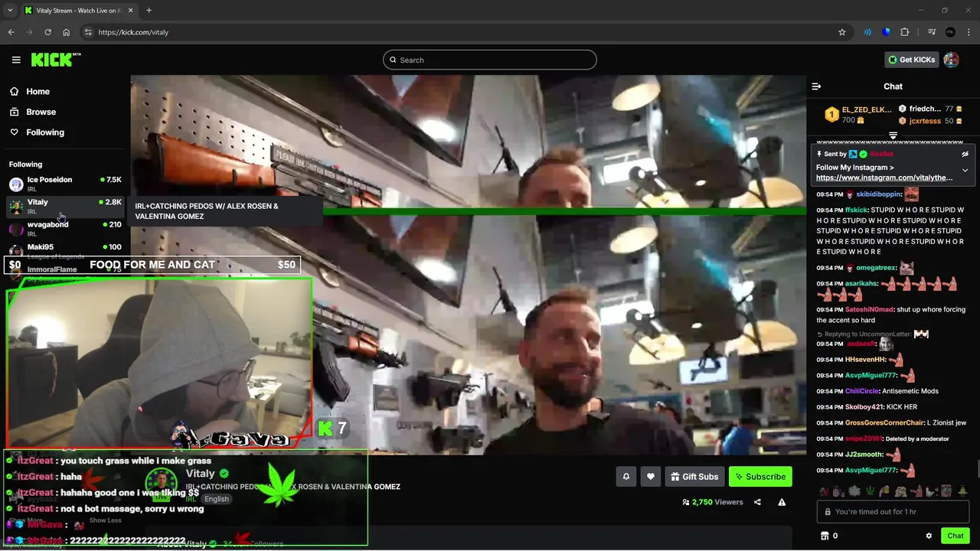This screenshot has width=980, height=551.
Task: Hide the pinned KickBot message
Action: click(965, 154)
